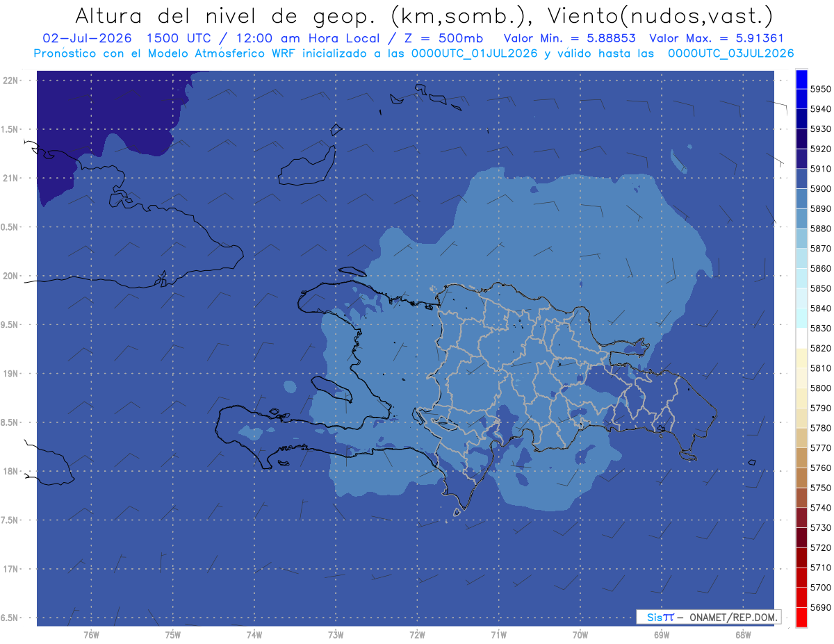834x644 pixels.
Task: Click the '21N' latitude label
Action: click(x=11, y=179)
